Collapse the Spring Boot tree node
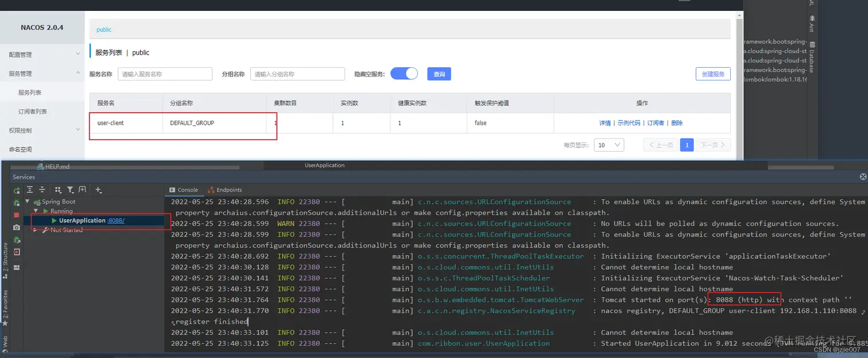This screenshot has height=358, width=868. click(x=28, y=202)
